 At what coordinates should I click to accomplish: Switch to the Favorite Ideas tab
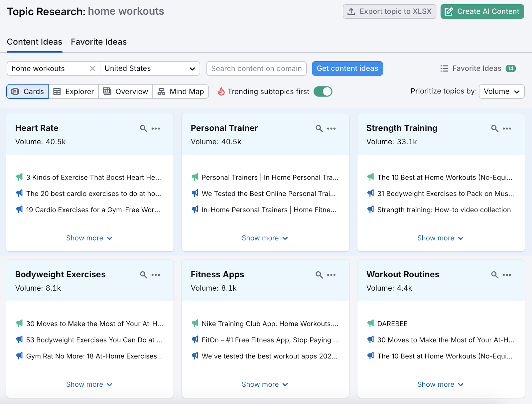point(98,42)
